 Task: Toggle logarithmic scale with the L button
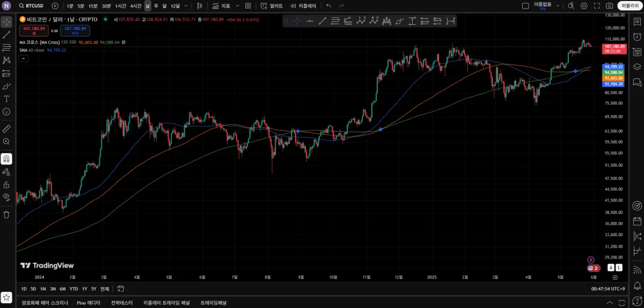pos(619,268)
